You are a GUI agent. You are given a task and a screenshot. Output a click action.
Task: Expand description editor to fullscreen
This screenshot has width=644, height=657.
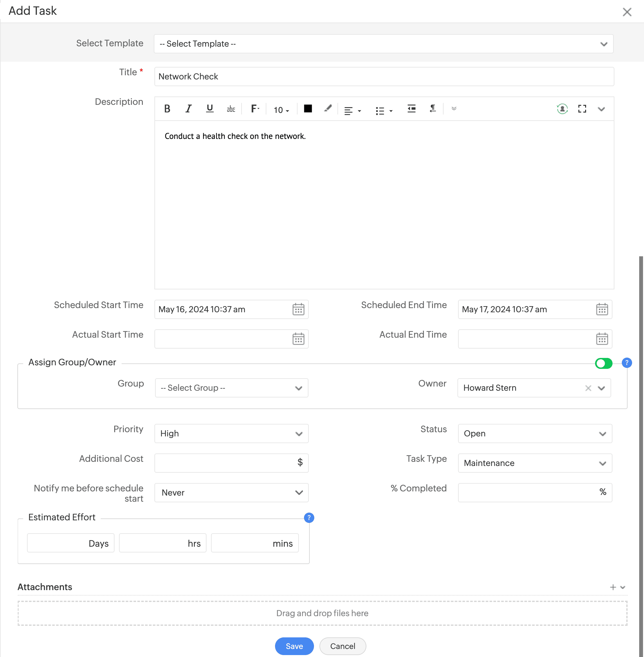tap(582, 109)
